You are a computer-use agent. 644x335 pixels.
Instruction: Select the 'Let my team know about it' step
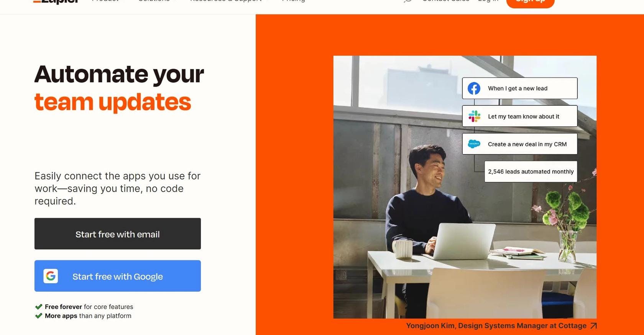point(520,116)
